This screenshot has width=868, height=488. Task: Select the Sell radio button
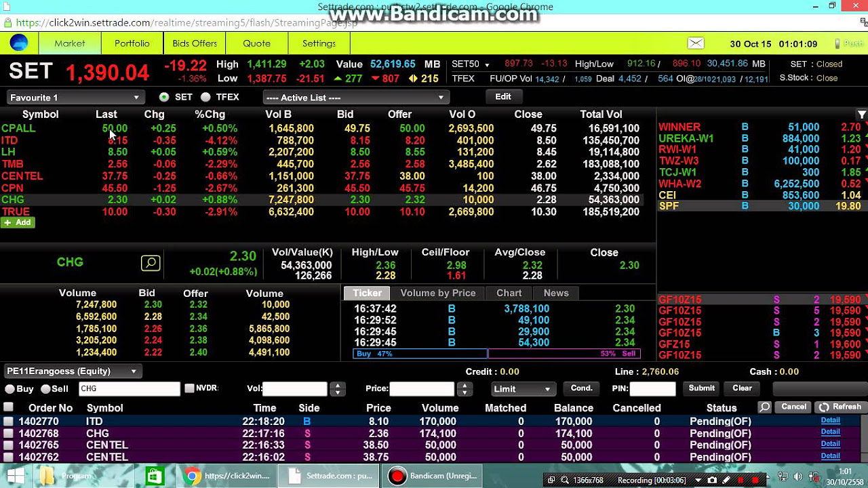pyautogui.click(x=45, y=389)
